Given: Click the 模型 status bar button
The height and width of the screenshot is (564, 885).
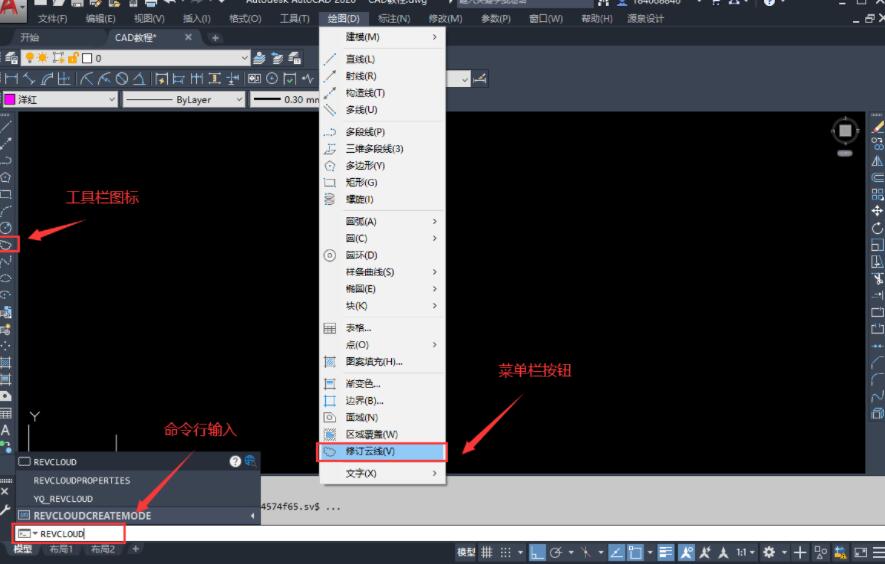Looking at the screenshot, I should pyautogui.click(x=466, y=552).
